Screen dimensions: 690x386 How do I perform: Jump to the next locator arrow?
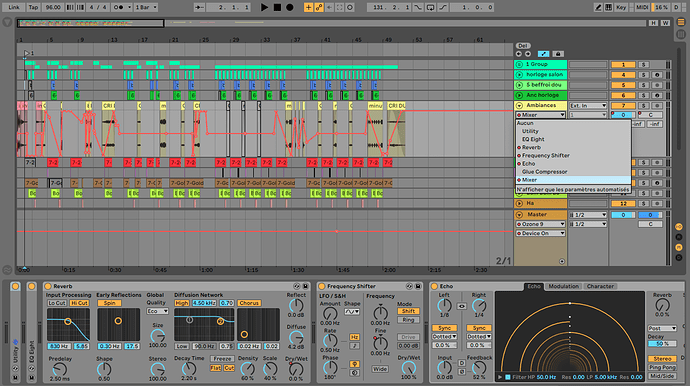coord(528,54)
